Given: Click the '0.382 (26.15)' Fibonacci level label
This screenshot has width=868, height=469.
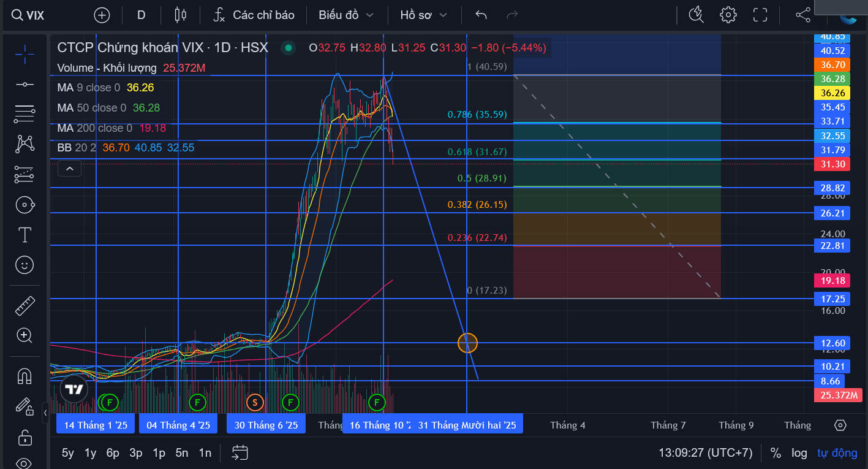Looking at the screenshot, I should click(x=477, y=205).
